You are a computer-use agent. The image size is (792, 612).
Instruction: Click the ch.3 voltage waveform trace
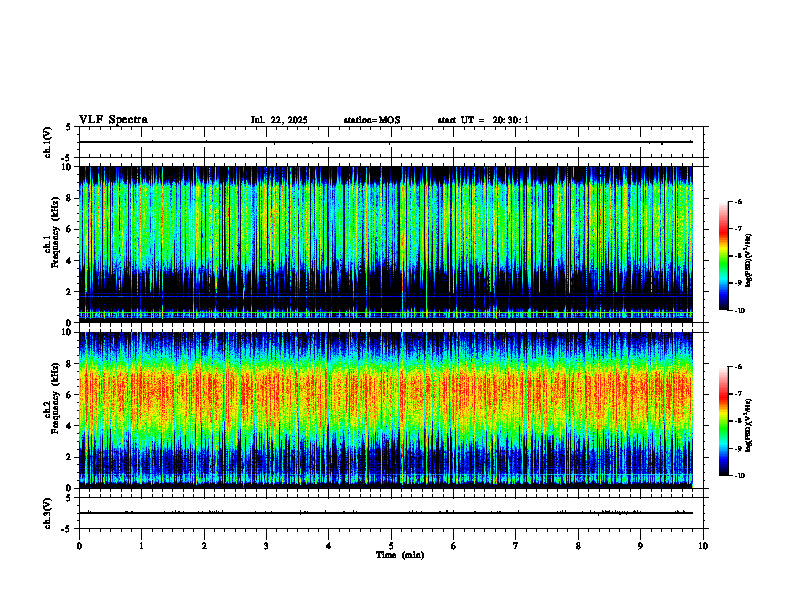[386, 513]
